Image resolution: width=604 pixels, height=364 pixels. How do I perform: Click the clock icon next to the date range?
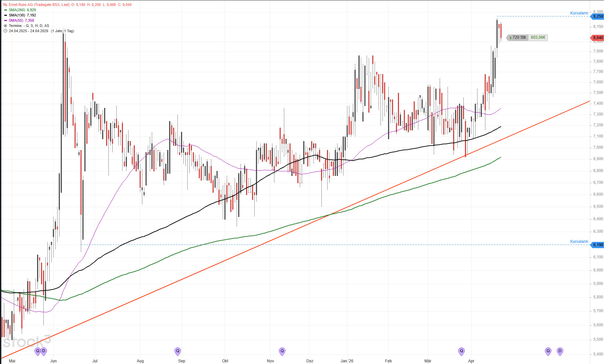[5, 31]
